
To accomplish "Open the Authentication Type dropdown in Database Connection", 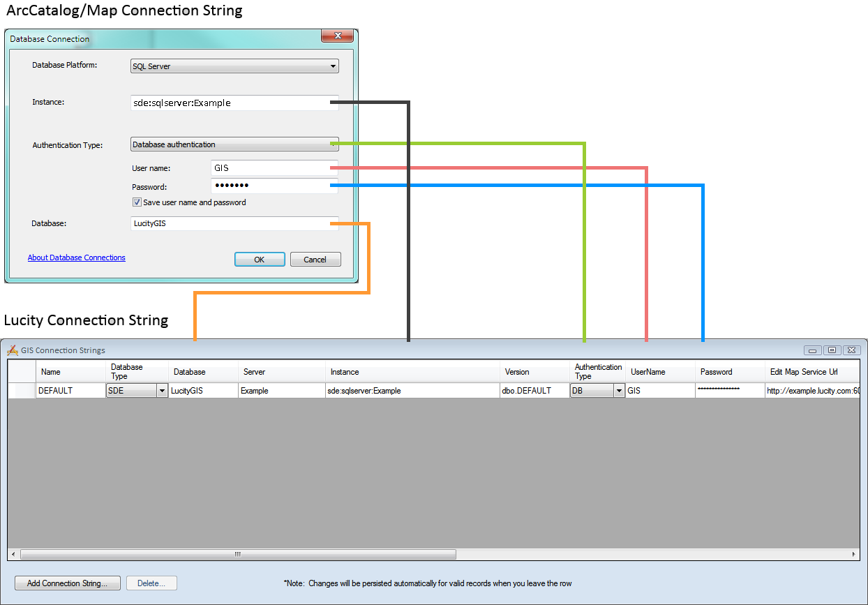I will click(234, 144).
